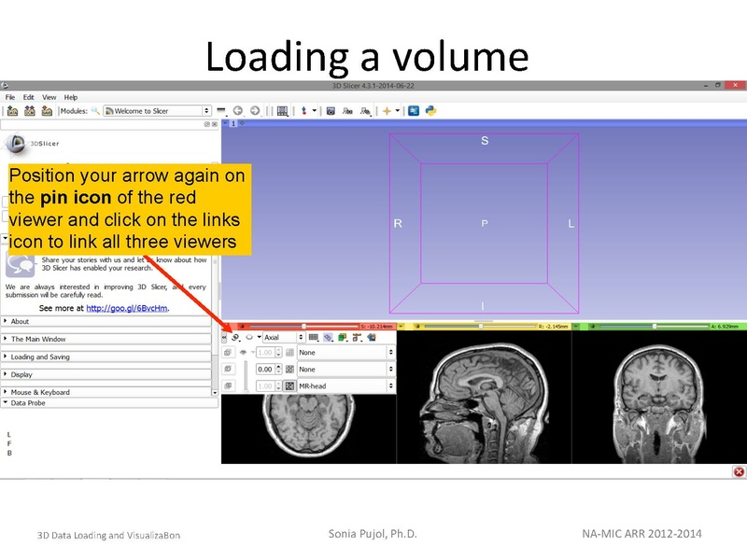Toggle foreground layer interpolation icon
The image size is (747, 560).
[x=289, y=370]
